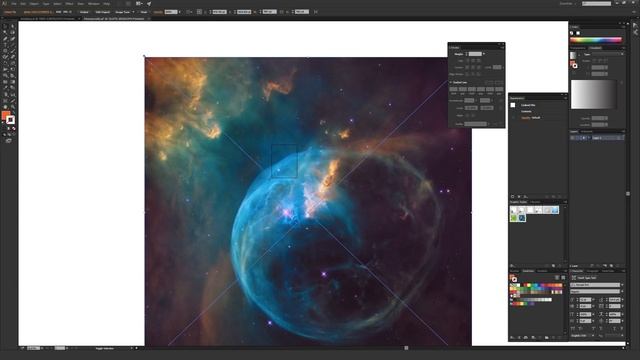Select the Pen tool
This screenshot has height=360, width=640.
[x=5, y=38]
